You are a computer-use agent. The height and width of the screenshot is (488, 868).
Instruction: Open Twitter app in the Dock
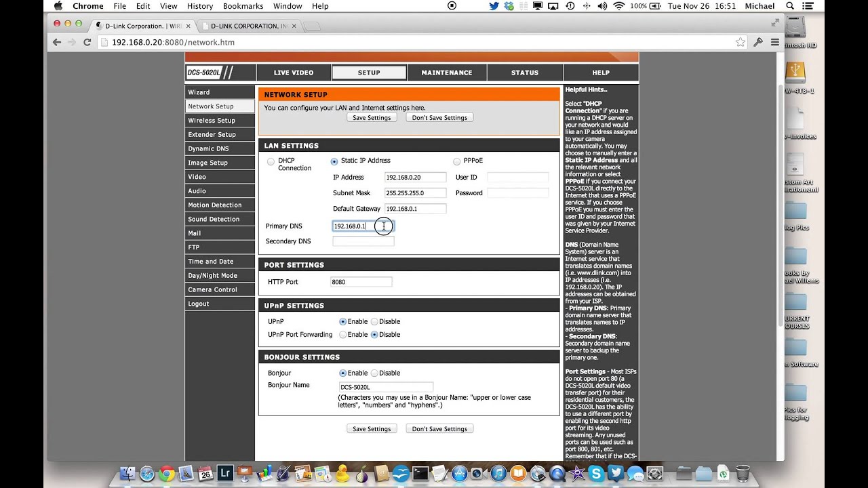click(616, 473)
